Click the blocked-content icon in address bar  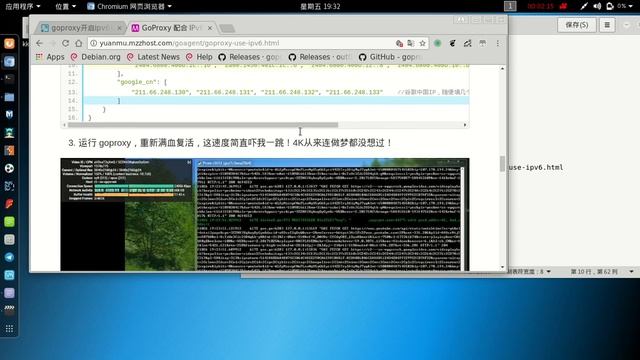pyautogui.click(x=399, y=43)
